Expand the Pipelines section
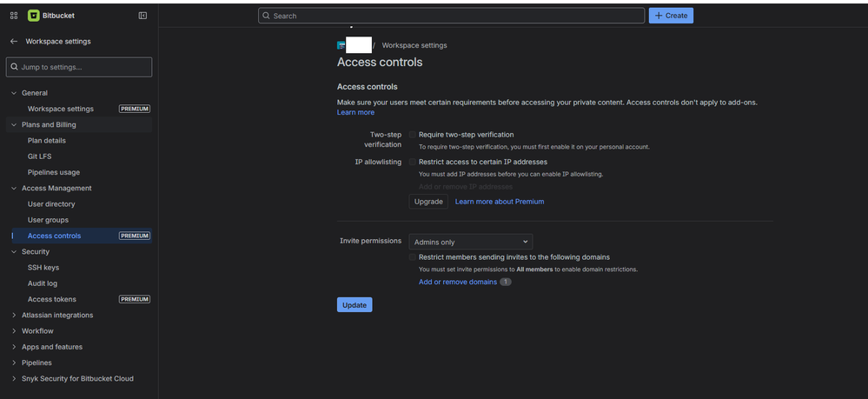The image size is (868, 399). click(x=14, y=363)
